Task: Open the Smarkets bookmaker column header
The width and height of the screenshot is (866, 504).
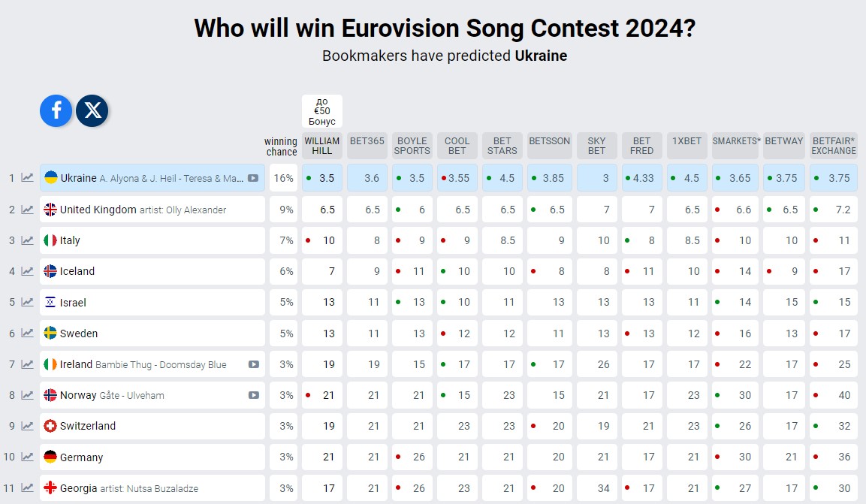Action: [735, 141]
